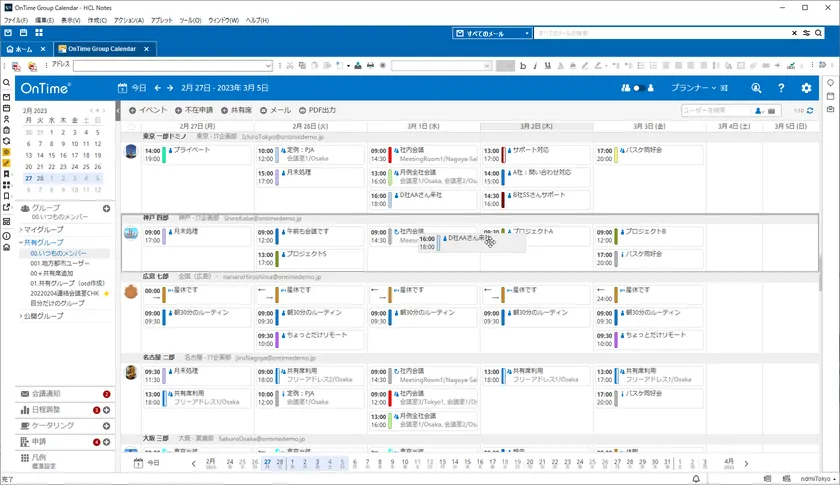The height and width of the screenshot is (485, 840).
Task: Tick the select-all checkbox above user list
Action: 132,127
